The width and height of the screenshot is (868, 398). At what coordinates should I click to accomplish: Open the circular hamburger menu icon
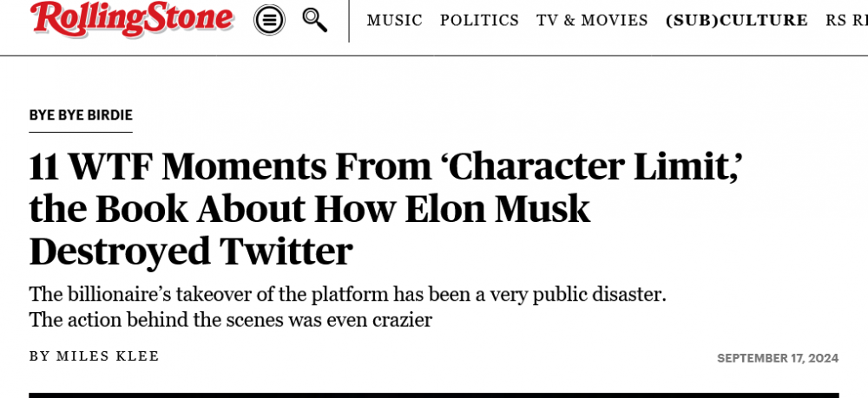(269, 20)
